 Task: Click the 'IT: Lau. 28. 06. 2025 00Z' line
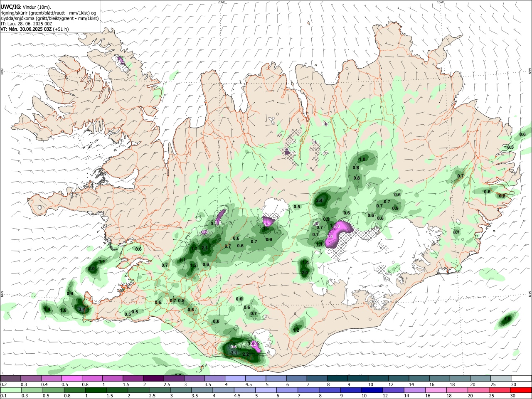tap(26, 24)
